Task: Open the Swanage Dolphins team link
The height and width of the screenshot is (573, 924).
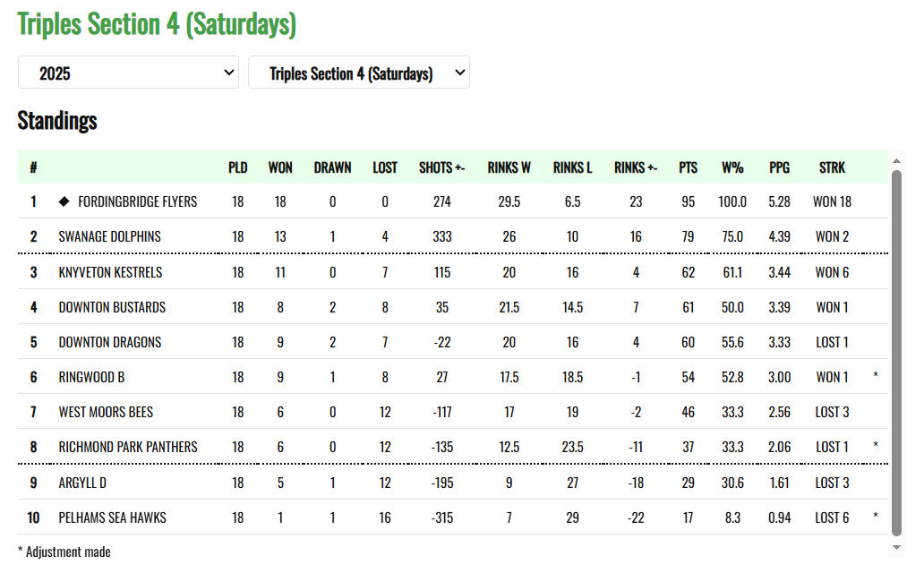Action: point(109,237)
